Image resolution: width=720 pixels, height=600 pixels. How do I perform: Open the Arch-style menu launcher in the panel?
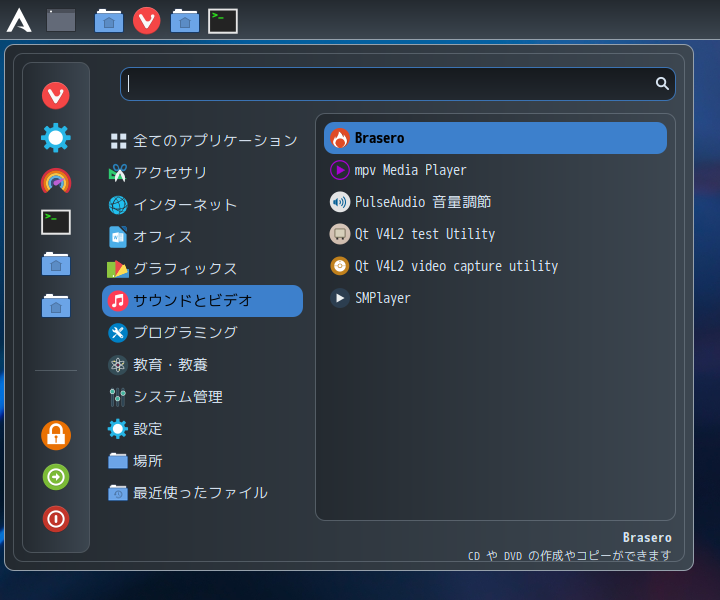click(19, 21)
